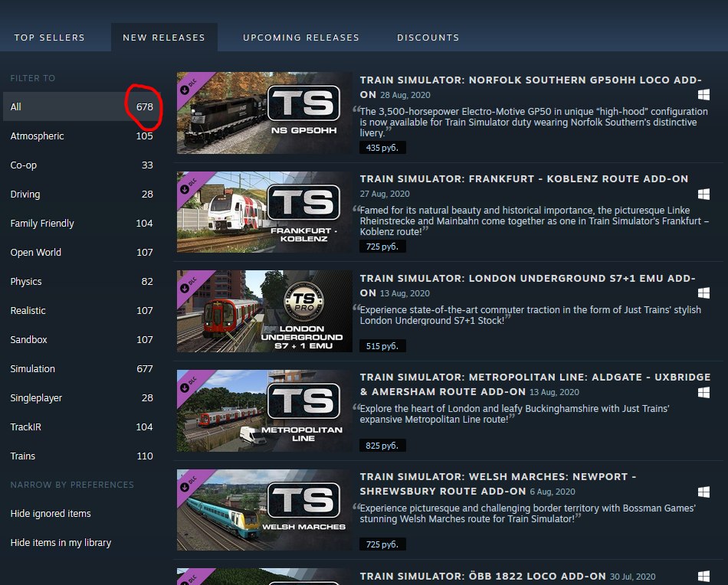Open Welsh Marches route thumbnail
Image resolution: width=728 pixels, height=585 pixels.
(x=264, y=510)
